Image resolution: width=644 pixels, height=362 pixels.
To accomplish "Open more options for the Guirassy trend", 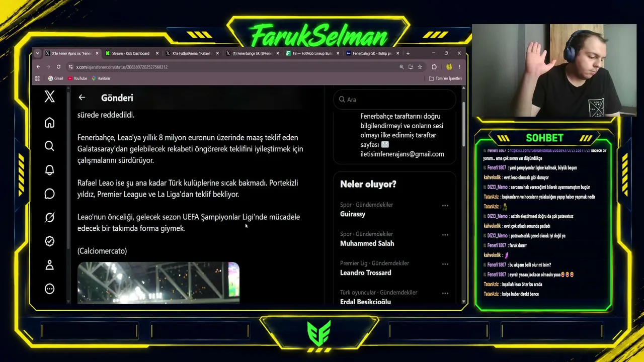I will pos(445,206).
